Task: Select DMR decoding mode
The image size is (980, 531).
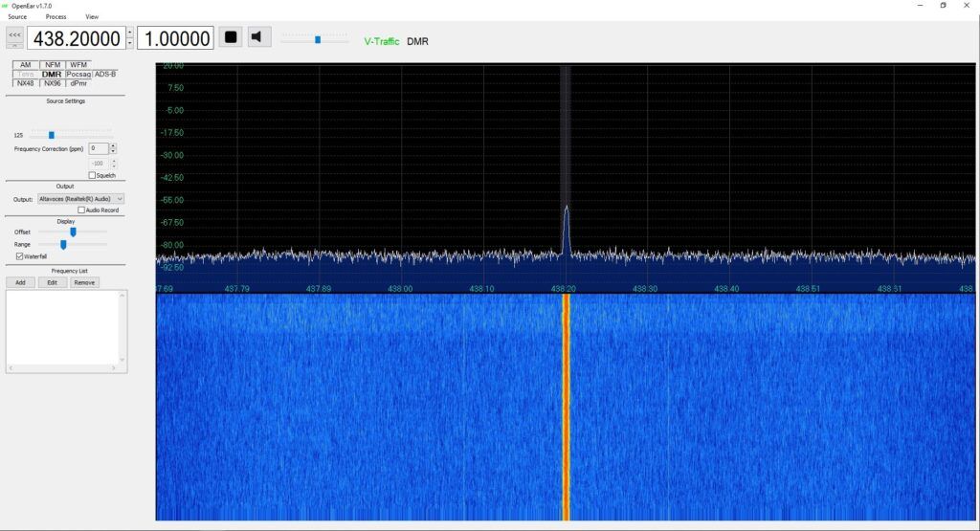Action: 52,74
